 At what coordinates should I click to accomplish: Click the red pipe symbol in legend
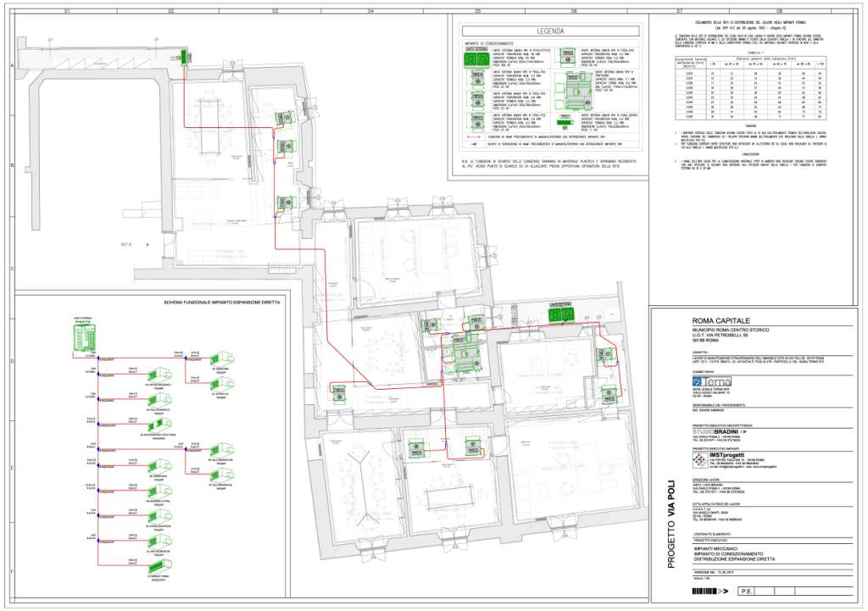coord(476,135)
